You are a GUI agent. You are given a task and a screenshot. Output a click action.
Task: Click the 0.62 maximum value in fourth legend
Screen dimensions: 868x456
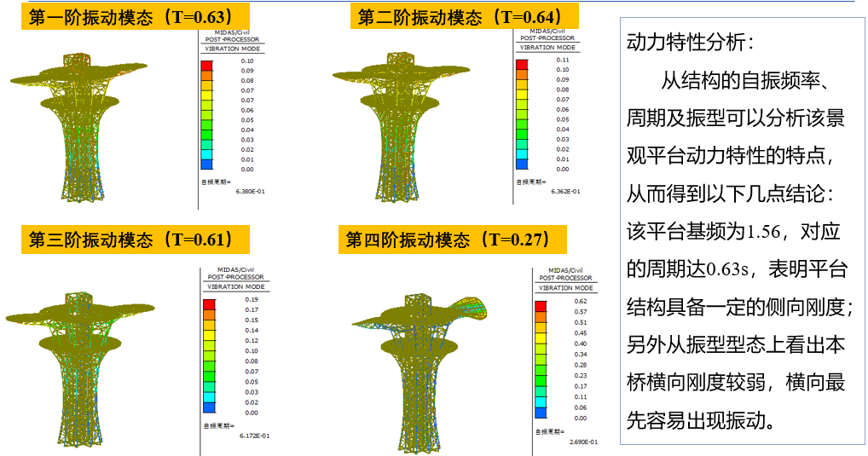point(581,302)
